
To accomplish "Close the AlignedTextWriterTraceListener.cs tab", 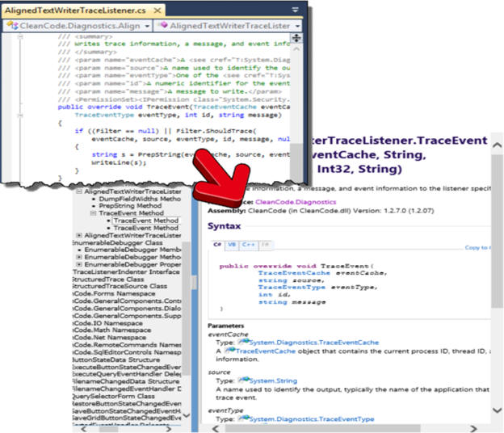I will [x=157, y=11].
